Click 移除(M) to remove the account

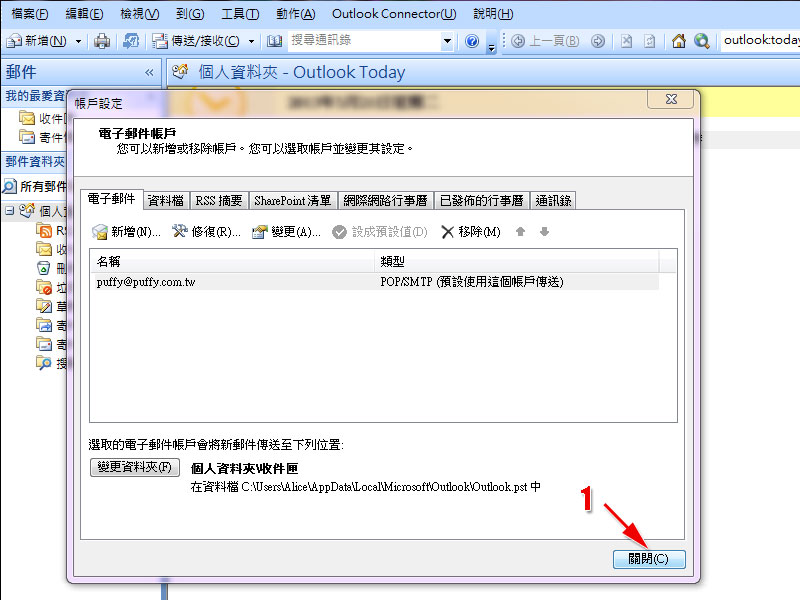470,232
